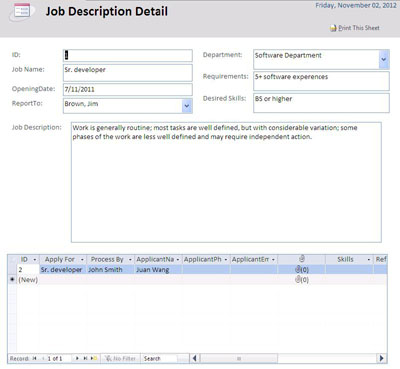This screenshot has height=369, width=400.
Task: Create a new blank record button
Action: click(x=94, y=358)
